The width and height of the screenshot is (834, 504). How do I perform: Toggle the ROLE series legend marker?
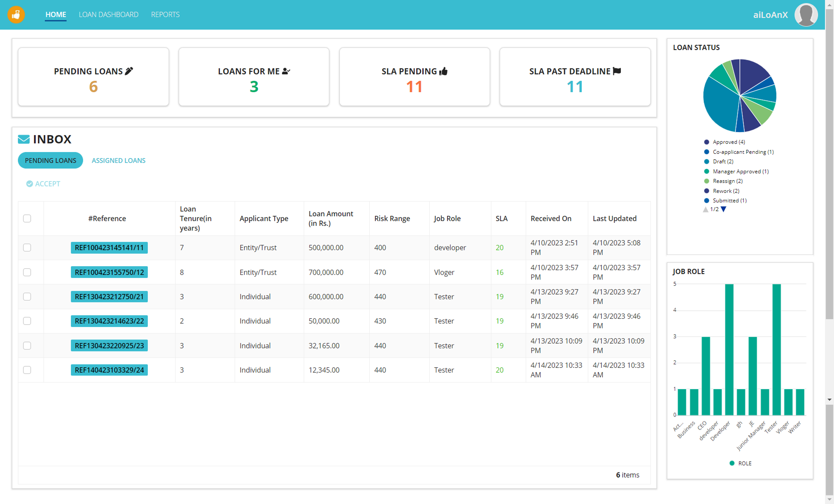click(x=732, y=463)
